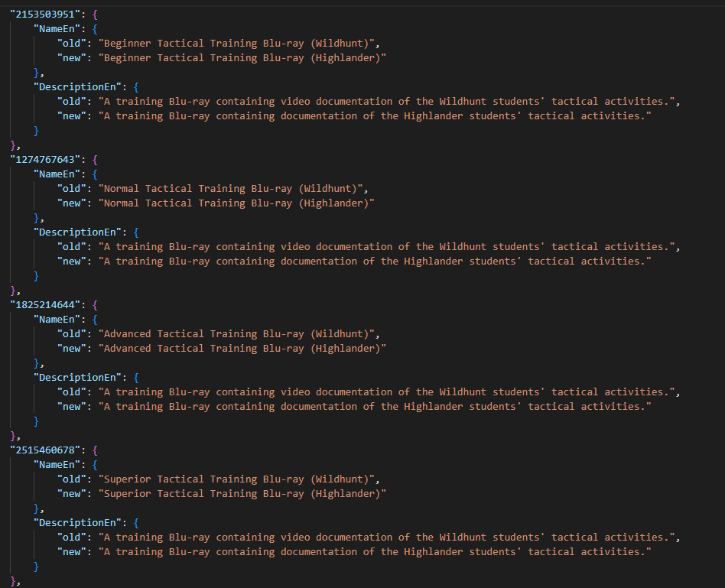Click "DescriptionEn" key under 2515460678
Viewport: 725px width, 588px height.
[x=77, y=522]
